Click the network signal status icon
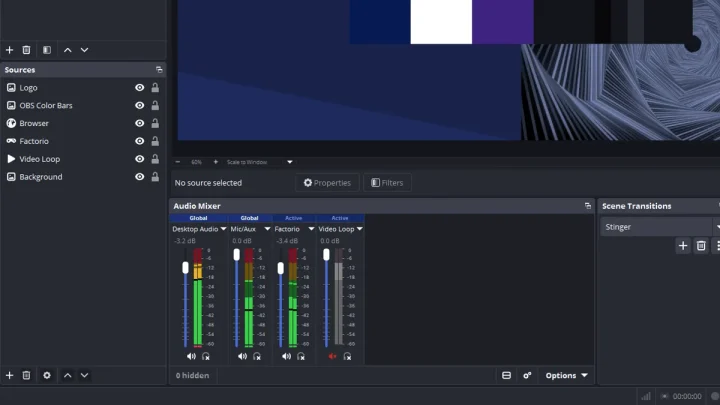Image resolution: width=720 pixels, height=405 pixels. point(646,396)
